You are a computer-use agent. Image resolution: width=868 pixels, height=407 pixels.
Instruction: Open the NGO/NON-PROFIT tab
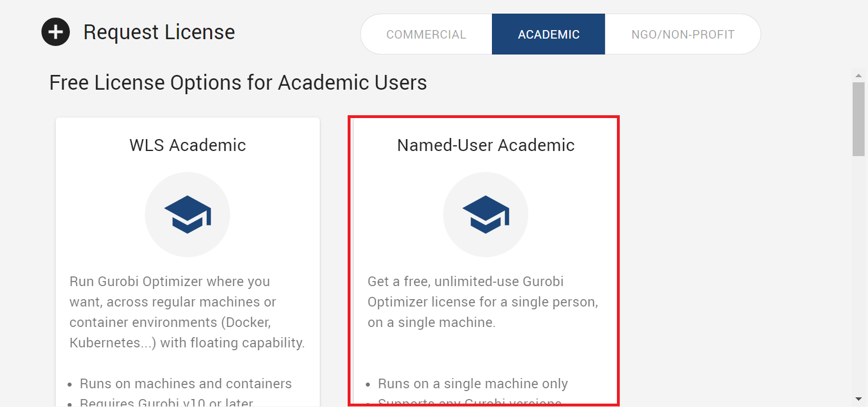point(683,35)
